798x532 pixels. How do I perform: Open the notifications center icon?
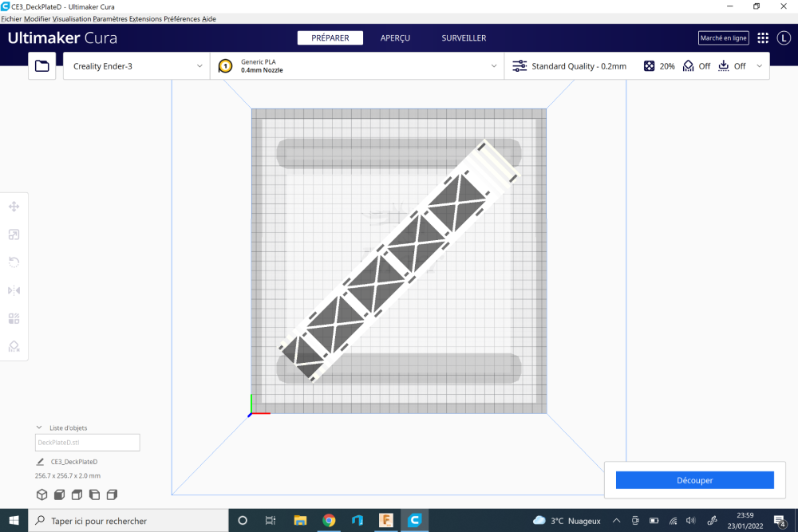[779, 521]
